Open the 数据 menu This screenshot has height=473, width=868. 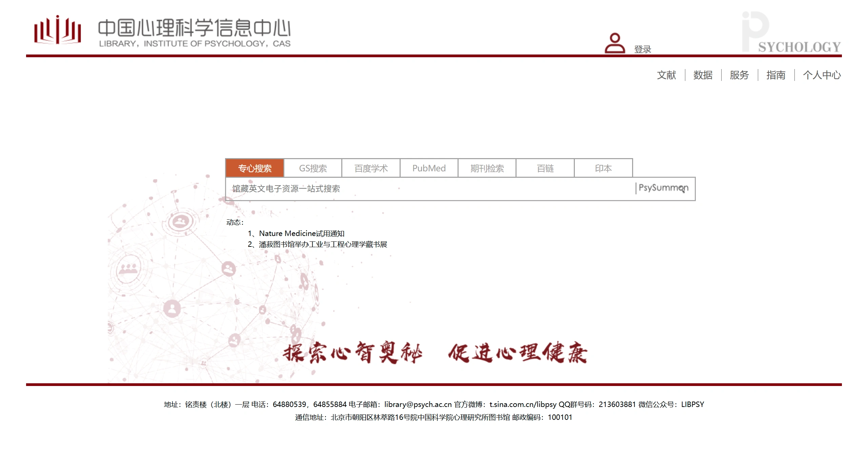point(702,76)
